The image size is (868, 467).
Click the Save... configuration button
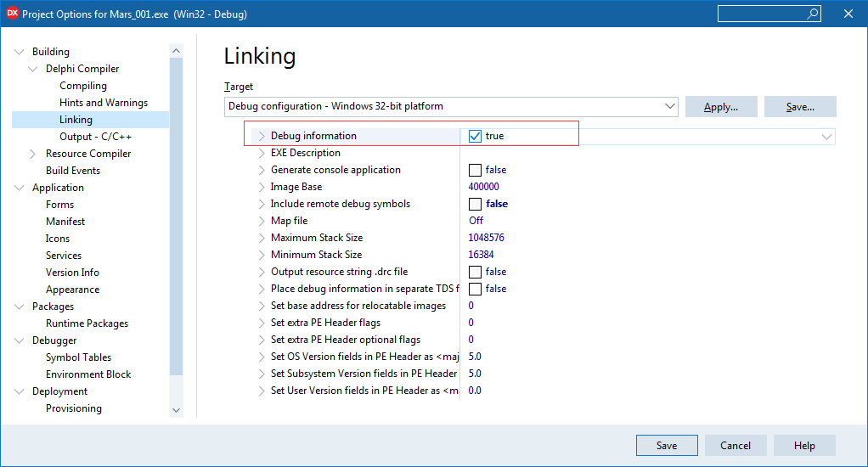[800, 107]
